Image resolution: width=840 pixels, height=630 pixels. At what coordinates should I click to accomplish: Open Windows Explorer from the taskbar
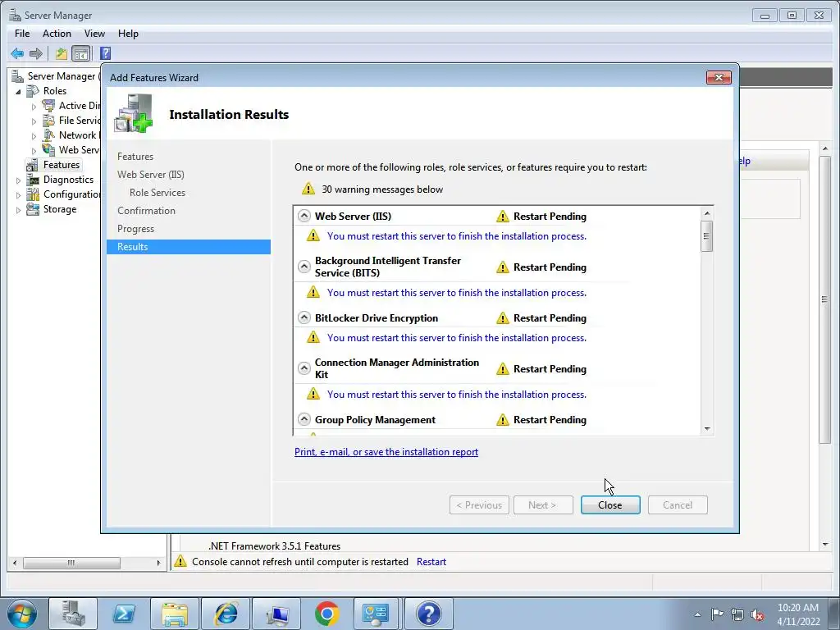[175, 614]
